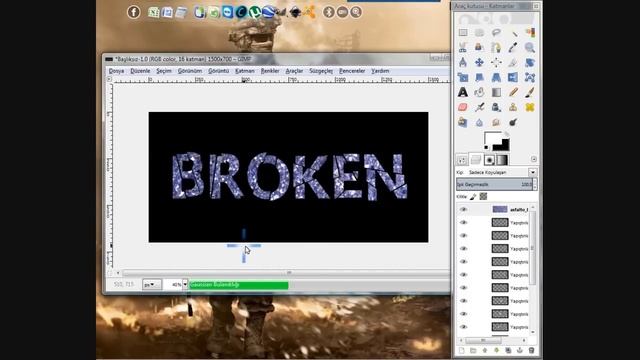This screenshot has height=360, width=640.
Task: Toggle lock alpha channel checkerboard icon
Action: [483, 197]
